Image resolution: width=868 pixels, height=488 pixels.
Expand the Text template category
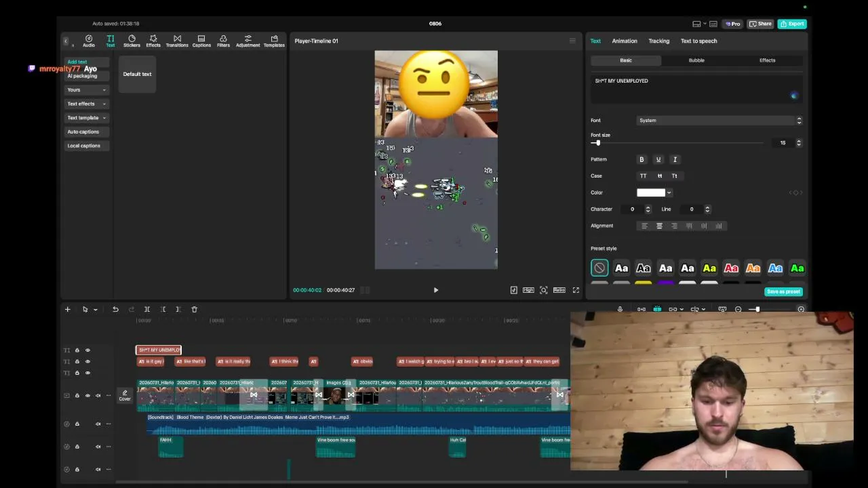pos(87,118)
